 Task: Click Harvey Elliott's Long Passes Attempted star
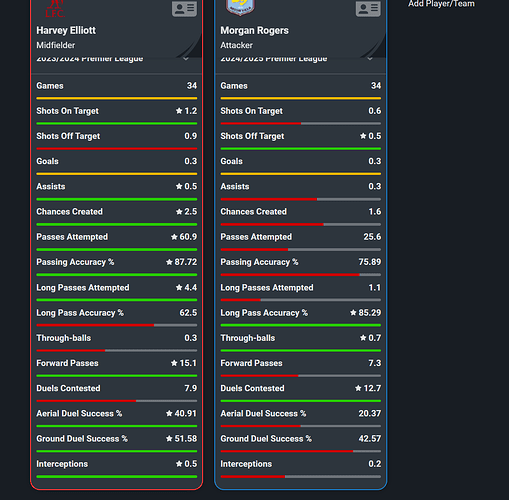[x=179, y=287]
